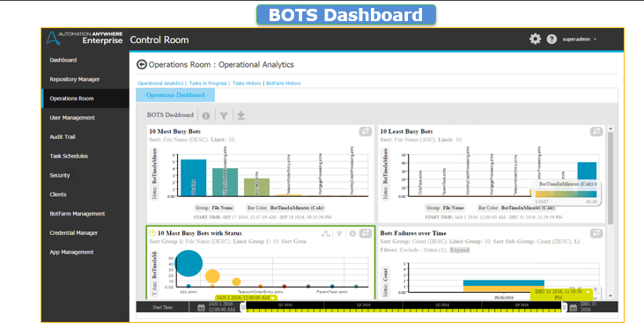The image size is (644, 329).
Task: Maximize the Bots Failures over Time widget
Action: point(596,233)
